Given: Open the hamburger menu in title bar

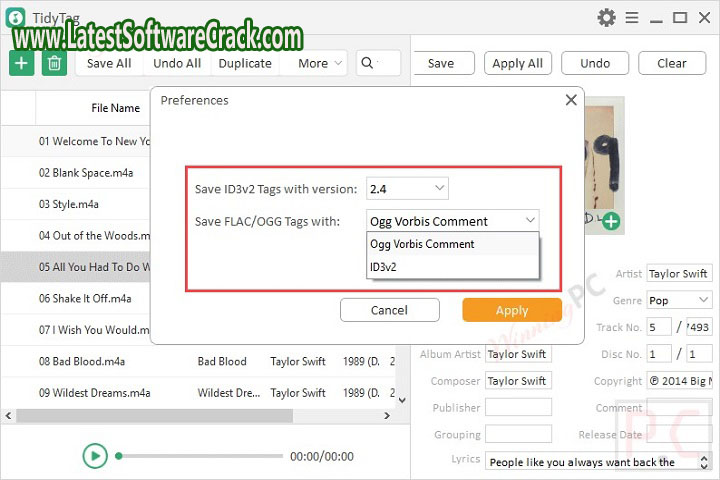Looking at the screenshot, I should point(633,17).
